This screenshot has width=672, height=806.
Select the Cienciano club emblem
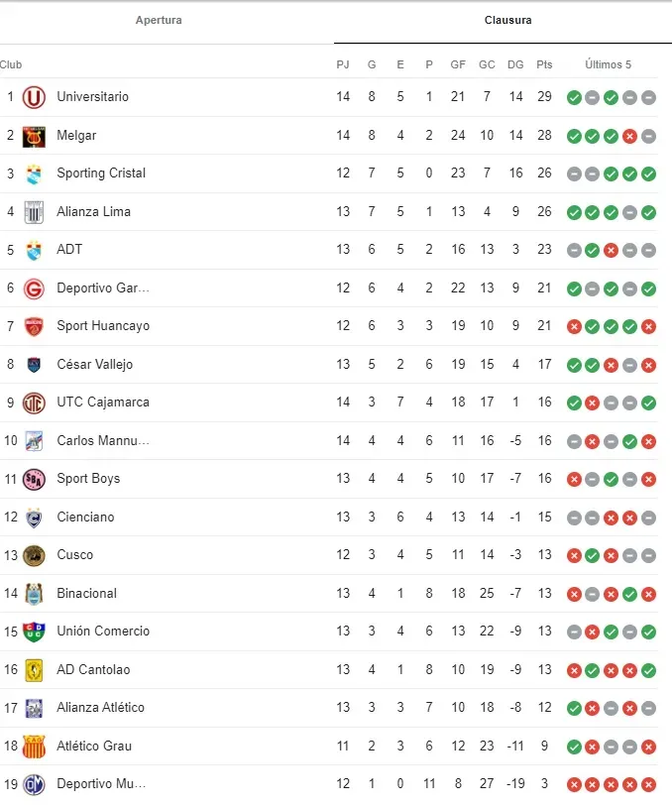pos(35,517)
